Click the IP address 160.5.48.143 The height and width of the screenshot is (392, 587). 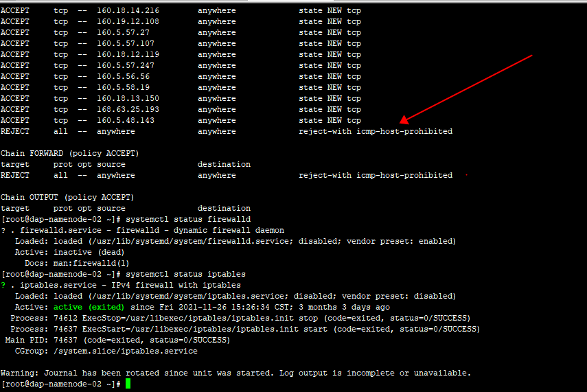click(126, 120)
